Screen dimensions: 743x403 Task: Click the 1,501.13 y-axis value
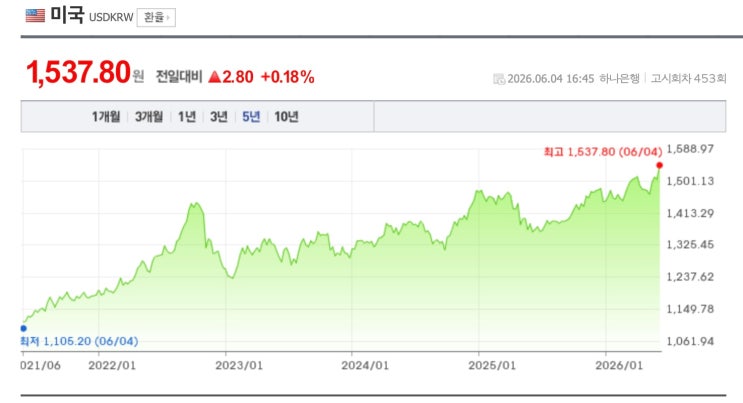pyautogui.click(x=690, y=181)
